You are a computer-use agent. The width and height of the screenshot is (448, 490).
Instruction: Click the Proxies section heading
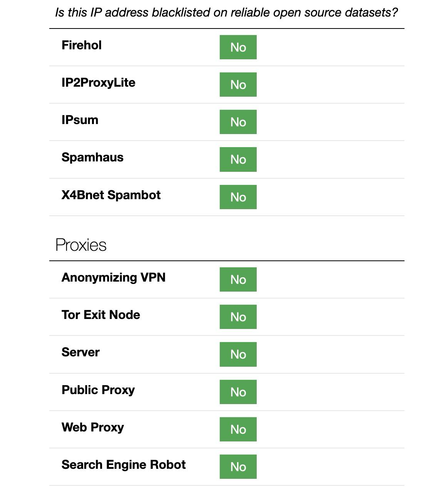pyautogui.click(x=81, y=245)
